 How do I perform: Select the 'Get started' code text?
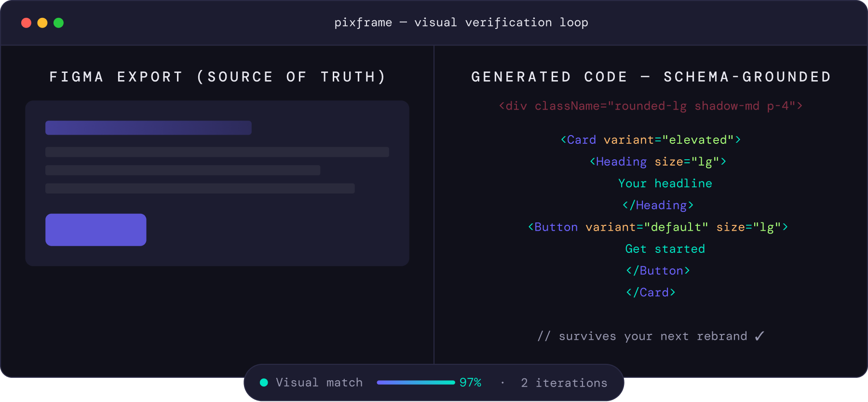665,249
